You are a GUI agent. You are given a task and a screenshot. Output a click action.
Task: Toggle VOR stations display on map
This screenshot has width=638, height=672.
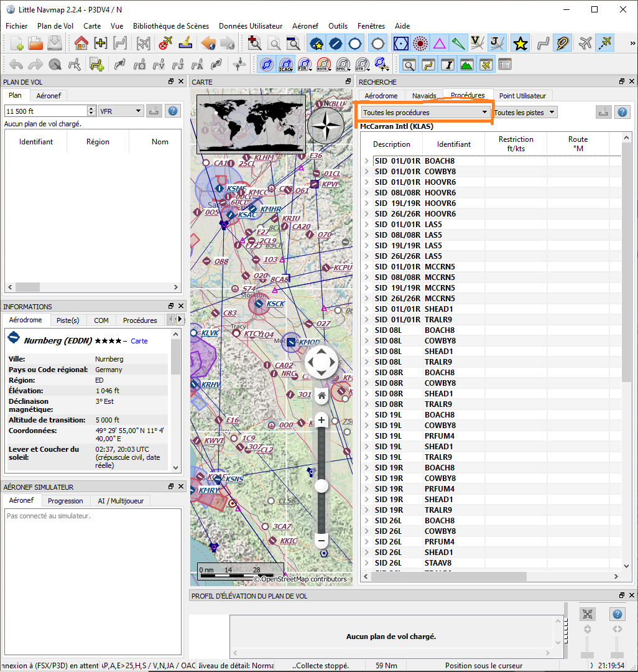pos(400,44)
